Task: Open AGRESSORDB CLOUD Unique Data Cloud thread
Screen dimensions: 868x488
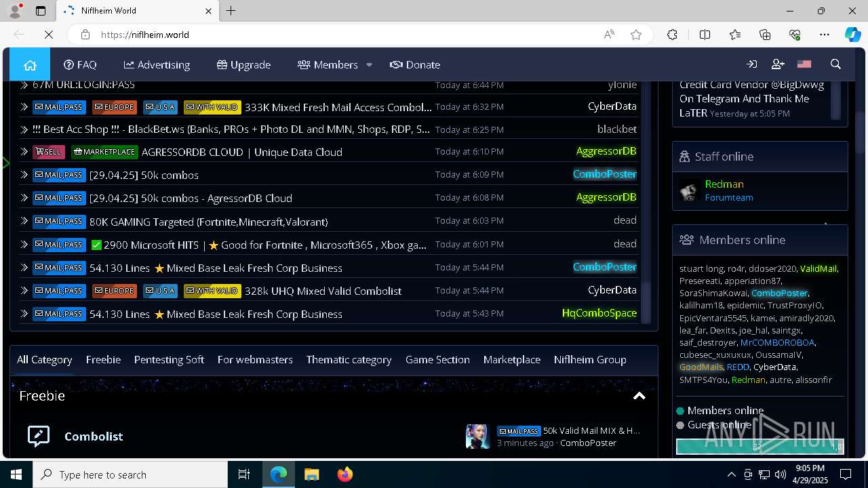Action: tap(241, 152)
